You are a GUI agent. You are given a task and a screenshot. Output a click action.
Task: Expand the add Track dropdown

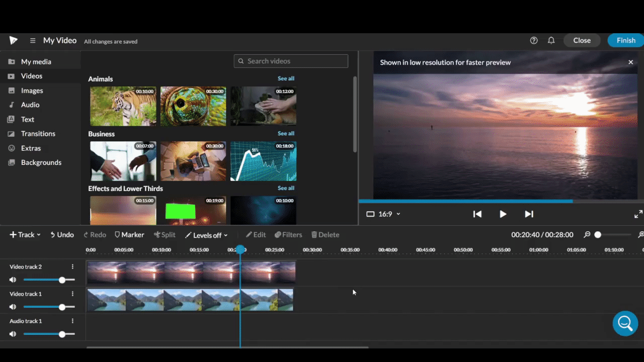(x=25, y=235)
